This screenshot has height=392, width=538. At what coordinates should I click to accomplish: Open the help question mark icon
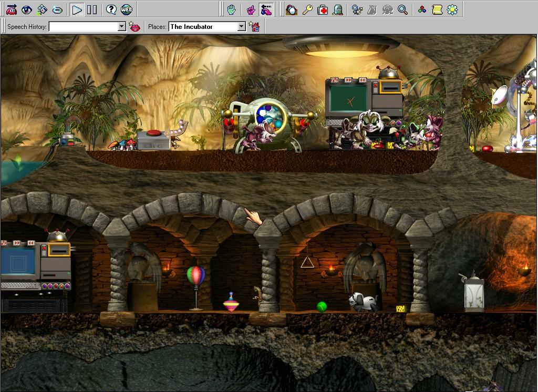111,9
